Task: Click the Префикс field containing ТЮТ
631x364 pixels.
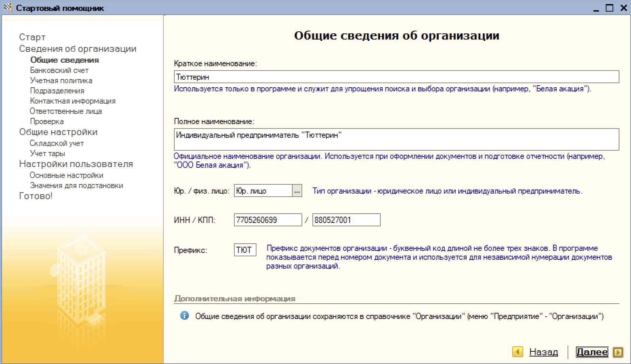Action: (x=245, y=250)
